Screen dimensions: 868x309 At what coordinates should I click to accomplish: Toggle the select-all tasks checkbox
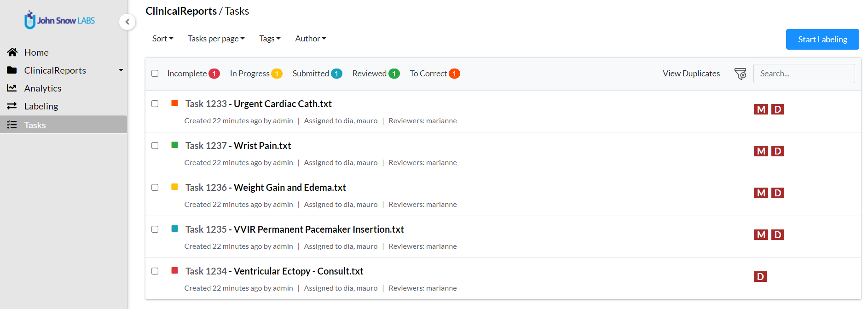[155, 74]
